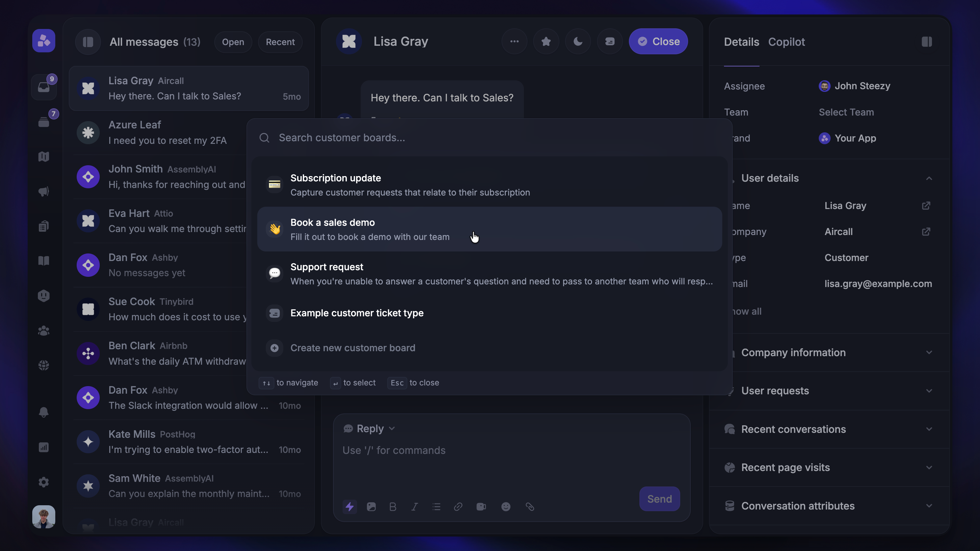
Task: Open the Kate Mills PostHog conversation
Action: coord(189,442)
